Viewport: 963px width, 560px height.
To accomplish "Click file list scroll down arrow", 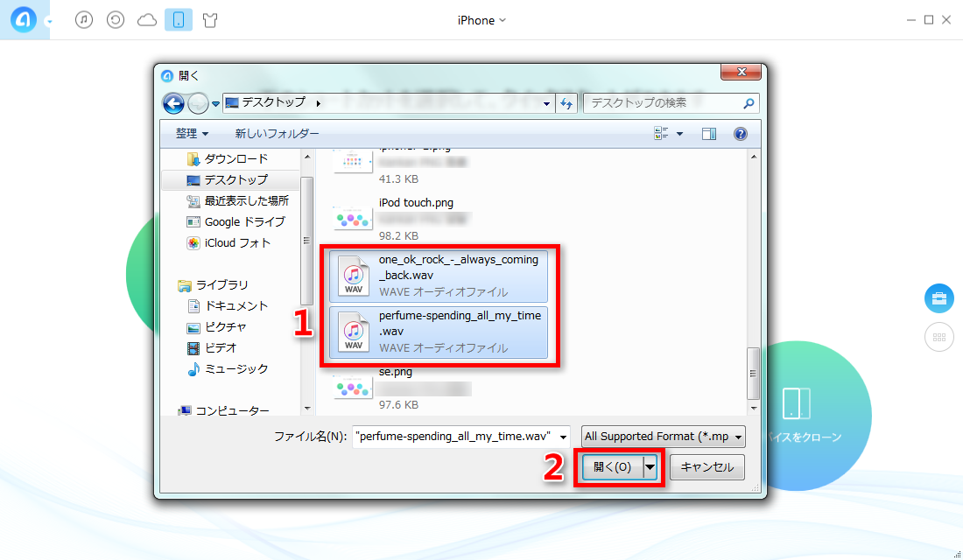I will (x=754, y=409).
